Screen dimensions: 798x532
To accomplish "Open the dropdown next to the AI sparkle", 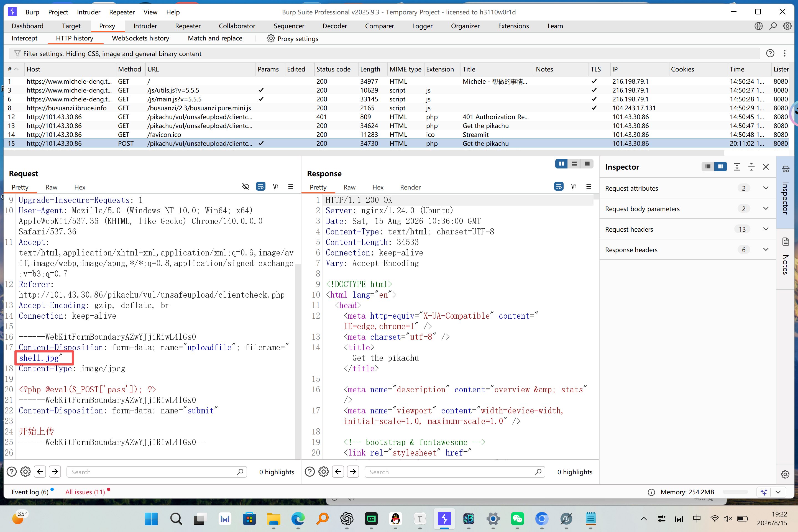I will coord(778,492).
